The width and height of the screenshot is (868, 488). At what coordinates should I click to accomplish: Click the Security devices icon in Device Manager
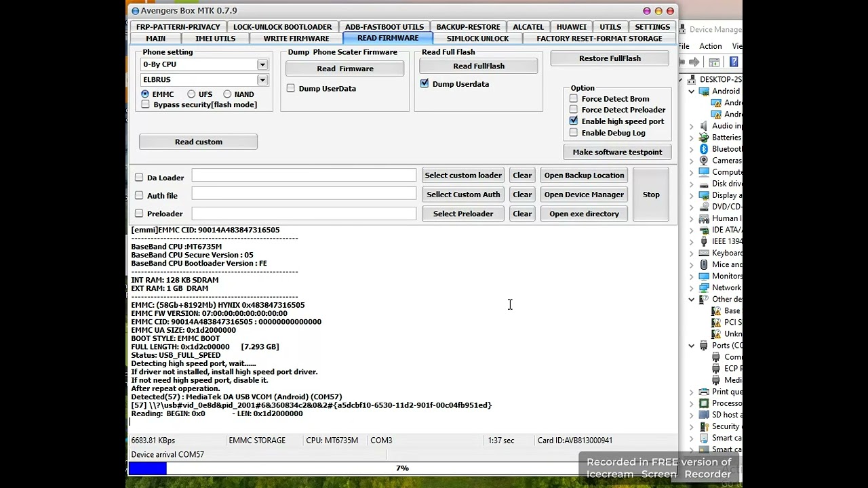point(704,426)
